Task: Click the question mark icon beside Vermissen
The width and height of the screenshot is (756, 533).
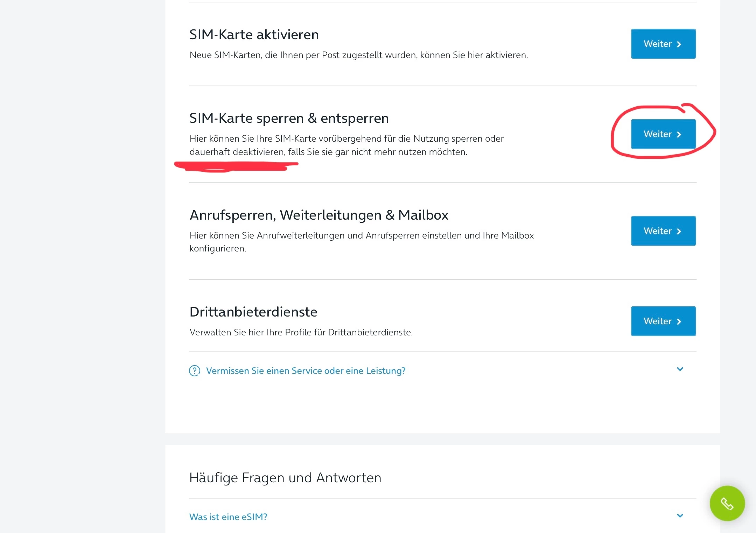Action: [195, 371]
